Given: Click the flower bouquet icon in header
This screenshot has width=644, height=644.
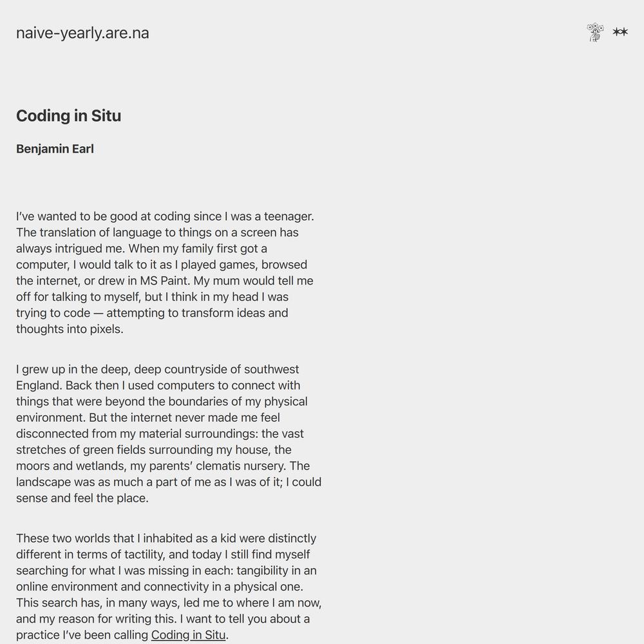Looking at the screenshot, I should 594,32.
